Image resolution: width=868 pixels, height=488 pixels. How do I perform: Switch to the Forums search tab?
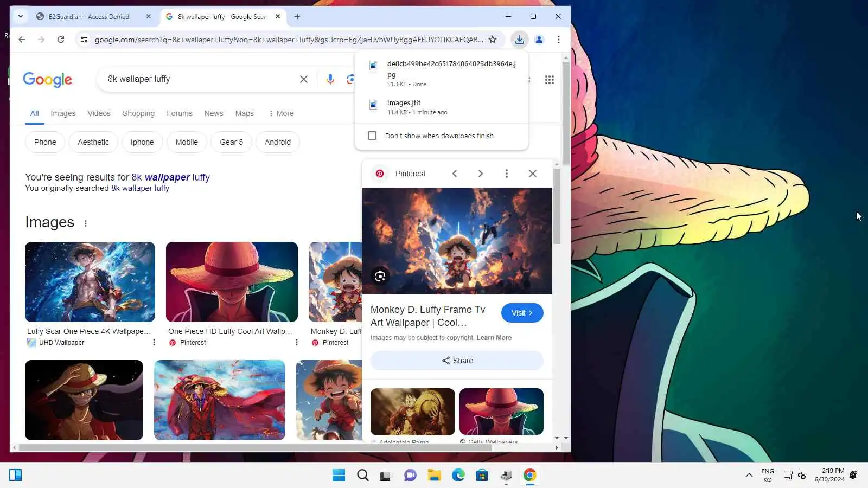click(180, 113)
